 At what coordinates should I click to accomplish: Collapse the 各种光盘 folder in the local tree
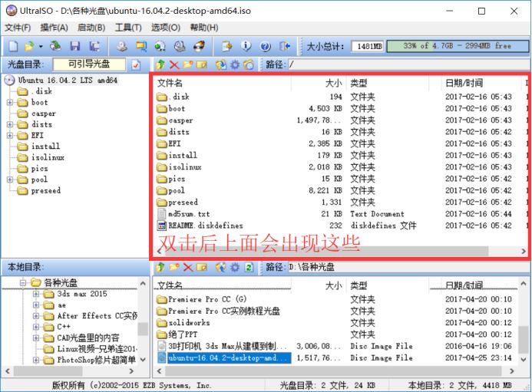pos(23,282)
